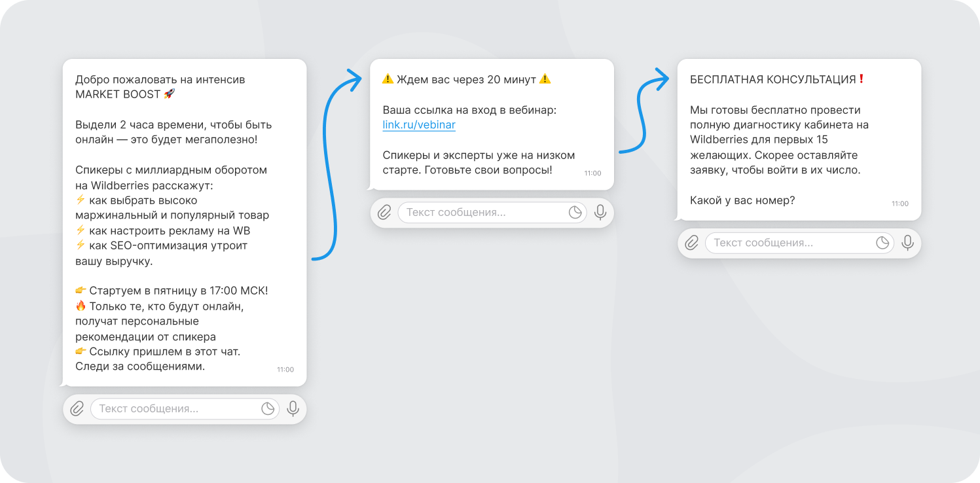Focus the text field below the MARKET BOOST message
The image size is (980, 483).
click(x=185, y=409)
